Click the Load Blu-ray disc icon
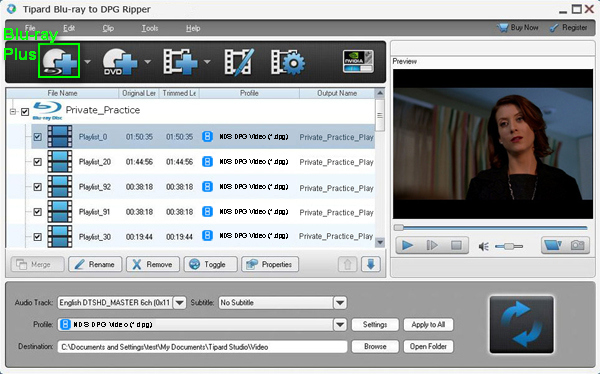600x374 pixels. (x=59, y=61)
